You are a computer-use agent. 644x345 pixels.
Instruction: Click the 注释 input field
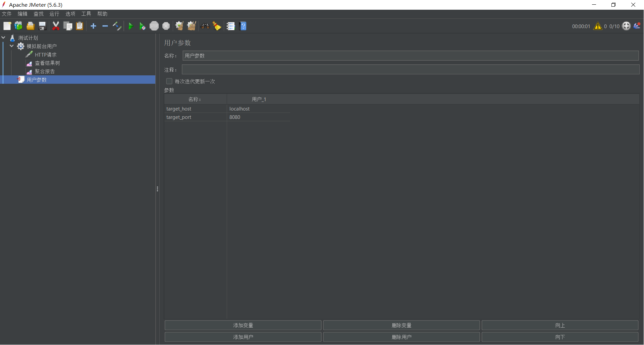(410, 70)
